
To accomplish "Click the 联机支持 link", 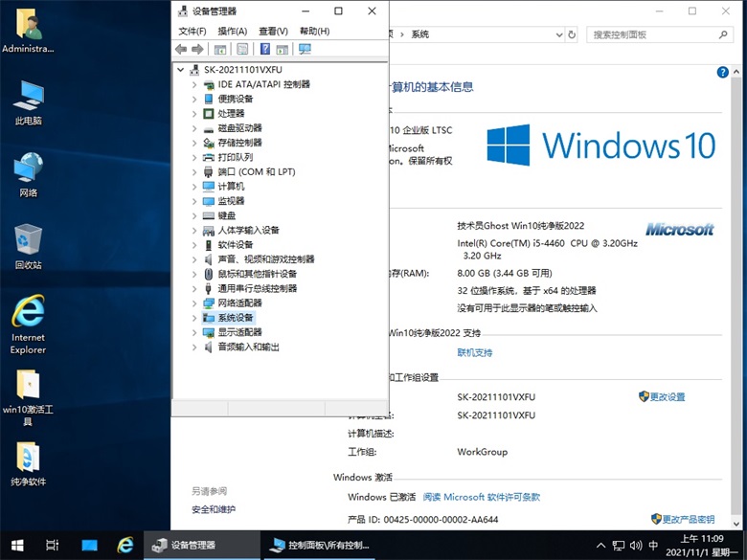I will [x=474, y=353].
